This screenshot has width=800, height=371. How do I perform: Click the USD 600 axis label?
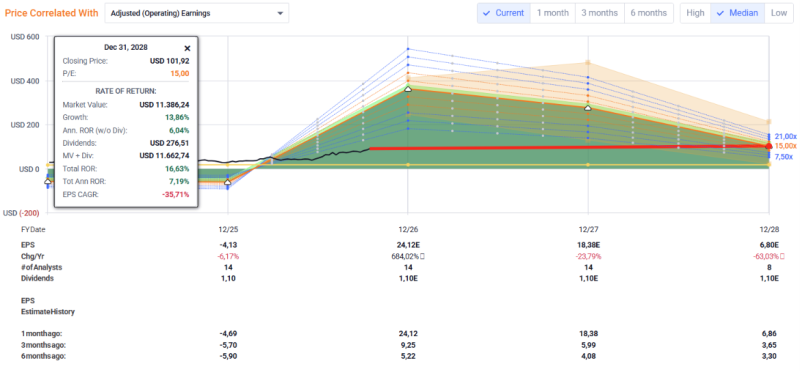click(25, 37)
